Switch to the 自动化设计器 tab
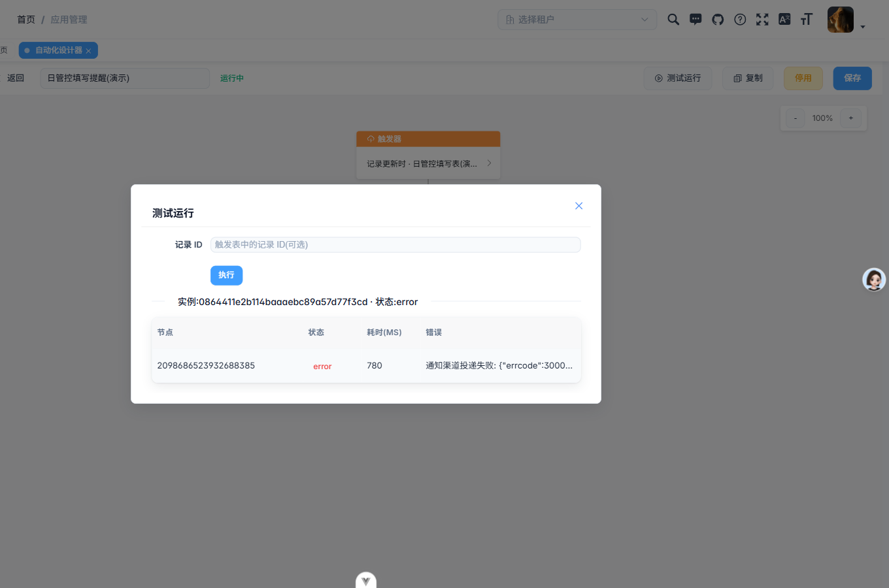Screen dimensions: 889x588 coord(58,50)
